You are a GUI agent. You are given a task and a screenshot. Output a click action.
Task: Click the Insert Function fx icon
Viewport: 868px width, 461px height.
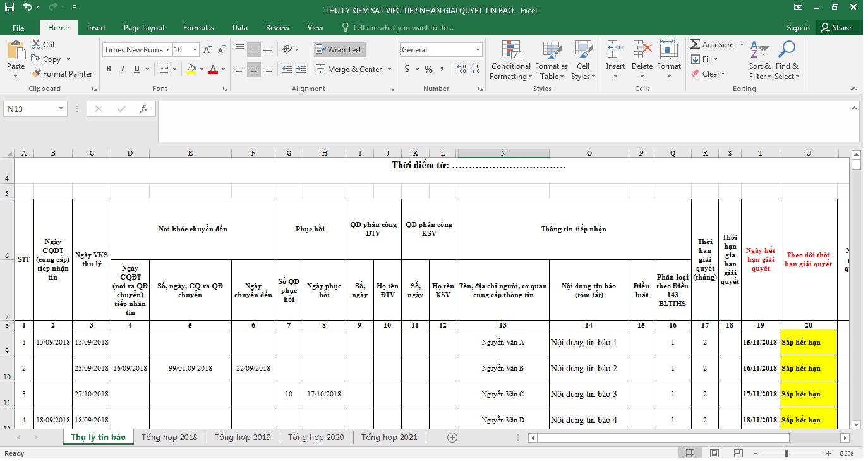(x=144, y=109)
